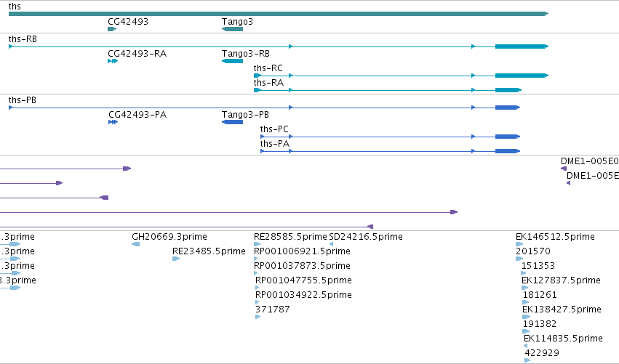The width and height of the screenshot is (619, 364).
Task: Select the Tango3-RB transcript block
Action: pyautogui.click(x=232, y=61)
